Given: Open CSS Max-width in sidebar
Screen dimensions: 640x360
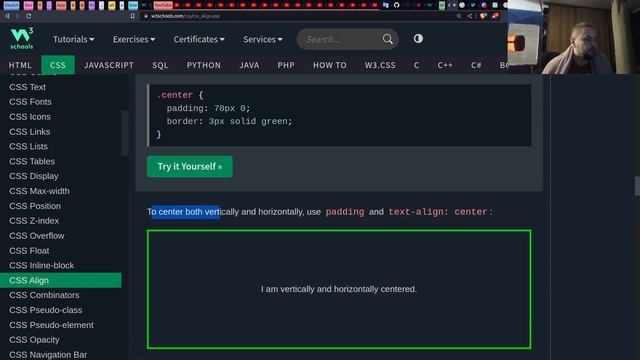Looking at the screenshot, I should (x=39, y=191).
